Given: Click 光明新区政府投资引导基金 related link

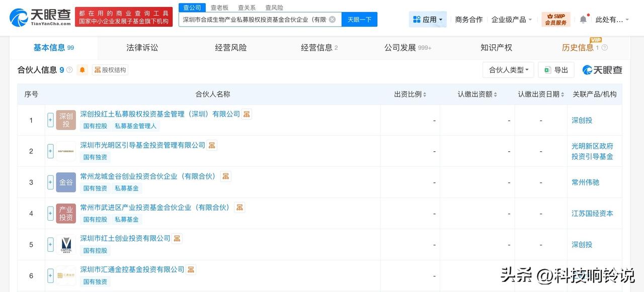Looking at the screenshot, I should click(x=592, y=151).
